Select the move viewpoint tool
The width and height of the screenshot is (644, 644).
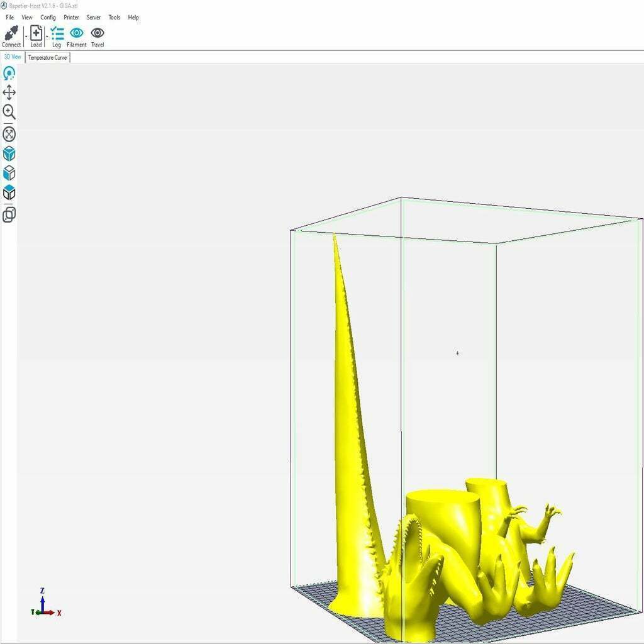coord(9,92)
